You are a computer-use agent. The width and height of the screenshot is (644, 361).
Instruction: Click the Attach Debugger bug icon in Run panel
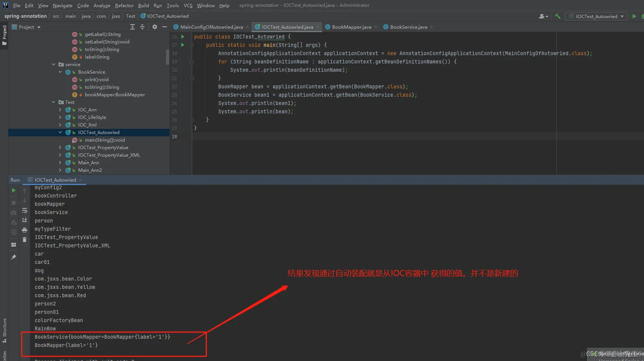(14, 222)
